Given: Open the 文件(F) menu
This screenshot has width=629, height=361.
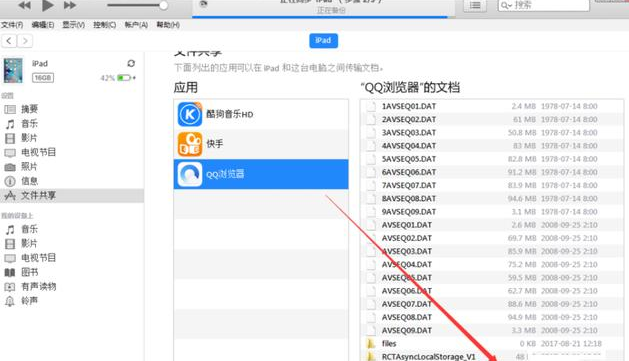Looking at the screenshot, I should pos(12,25).
